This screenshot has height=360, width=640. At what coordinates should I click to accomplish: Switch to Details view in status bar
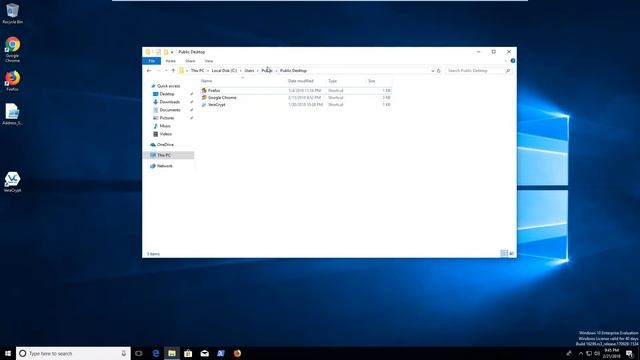tap(504, 253)
